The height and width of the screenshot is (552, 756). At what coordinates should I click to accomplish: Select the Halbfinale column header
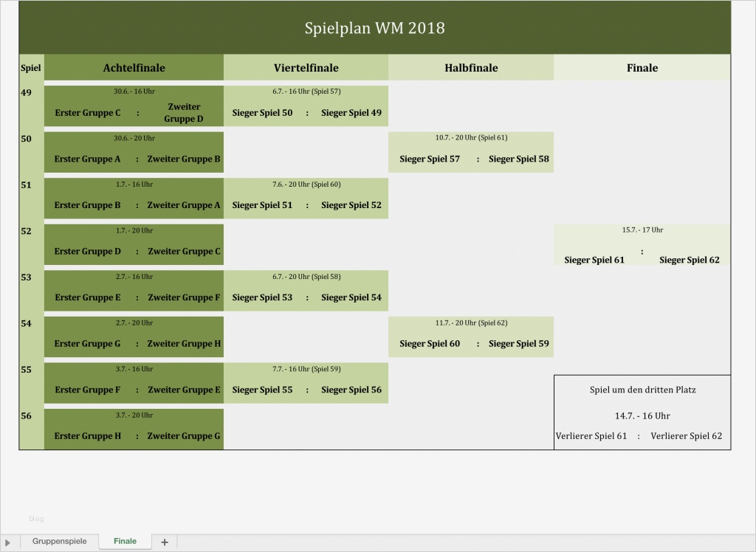471,67
